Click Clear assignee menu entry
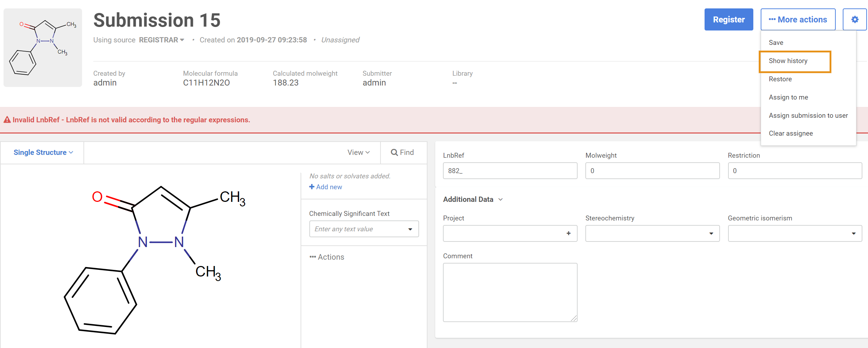 point(790,134)
